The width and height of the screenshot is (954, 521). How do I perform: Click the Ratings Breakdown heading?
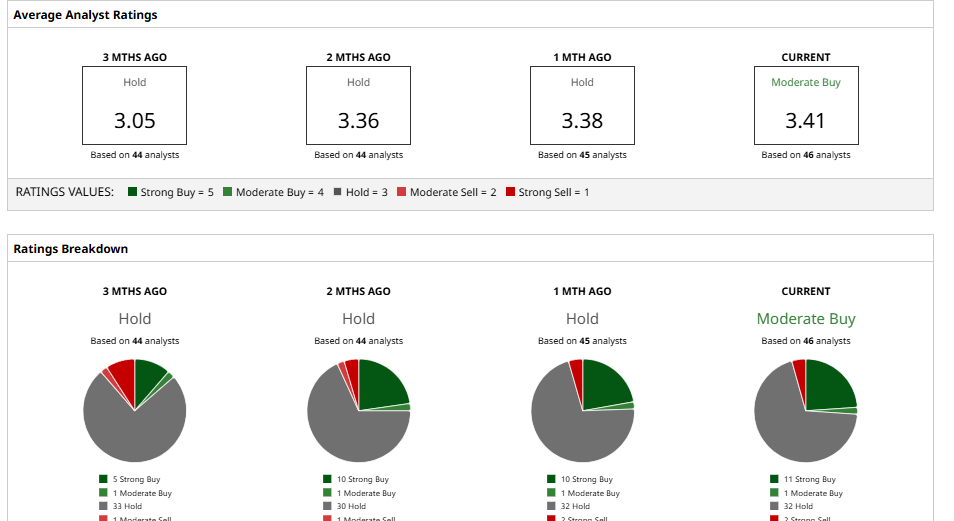click(71, 248)
